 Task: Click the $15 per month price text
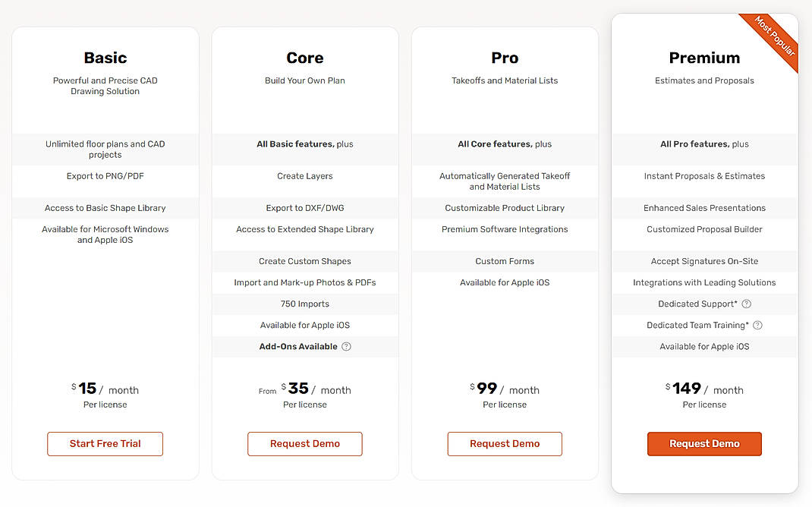coord(105,389)
